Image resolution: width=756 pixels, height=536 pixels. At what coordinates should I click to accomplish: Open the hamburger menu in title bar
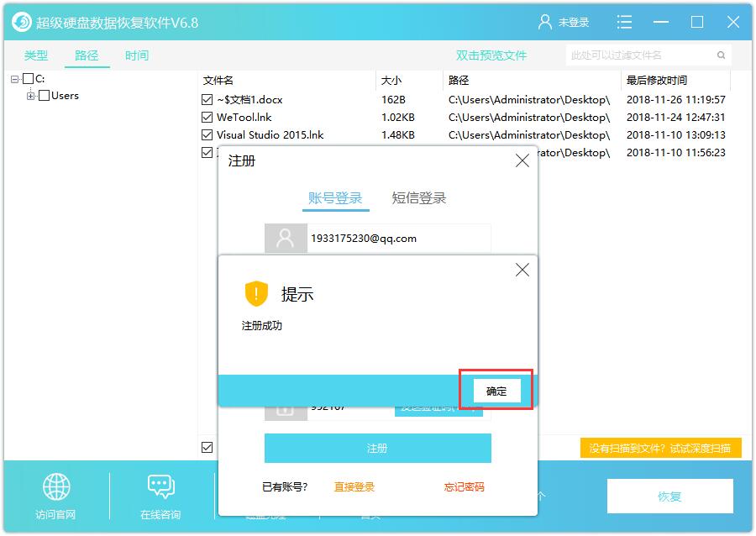point(624,22)
